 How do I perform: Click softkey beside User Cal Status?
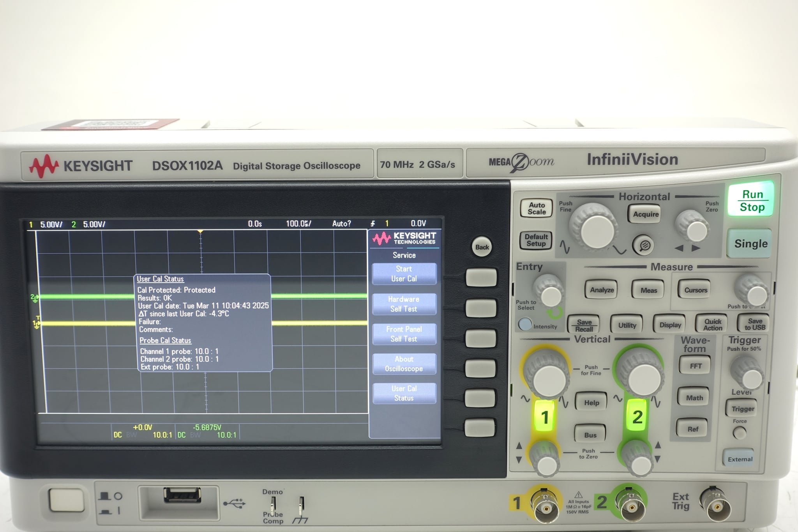(480, 398)
